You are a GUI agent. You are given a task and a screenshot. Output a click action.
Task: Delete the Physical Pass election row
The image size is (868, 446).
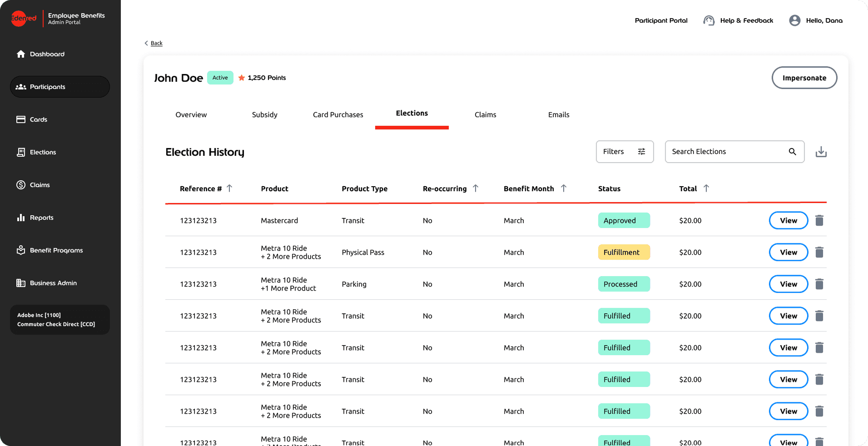click(819, 252)
